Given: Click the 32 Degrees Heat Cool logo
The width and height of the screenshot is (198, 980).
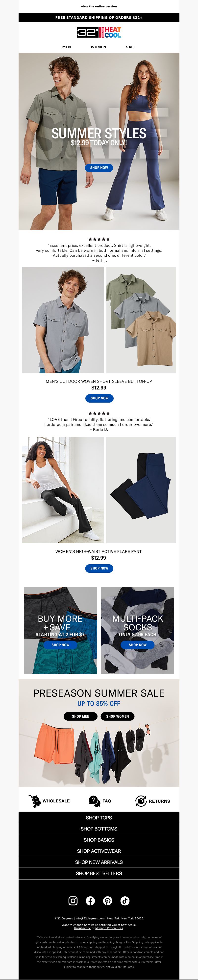Looking at the screenshot, I should (99, 32).
